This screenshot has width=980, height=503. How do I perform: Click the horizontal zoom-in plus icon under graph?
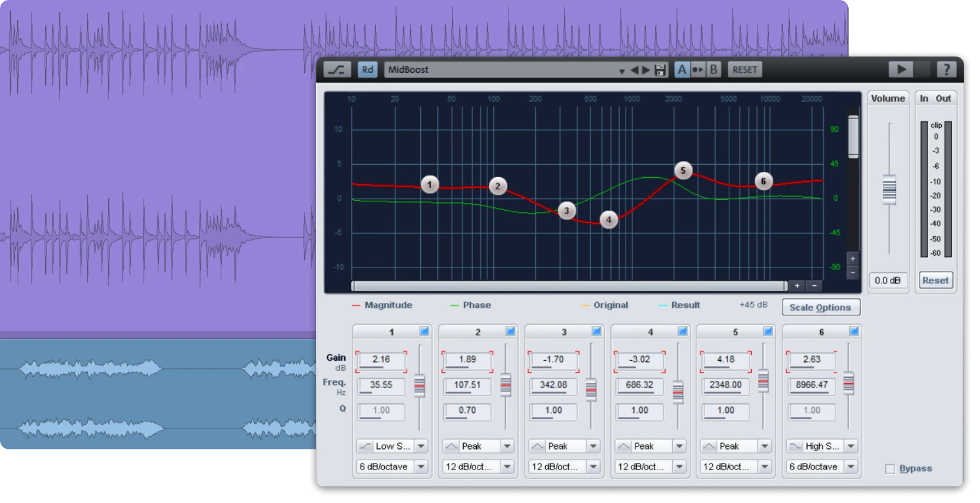click(797, 286)
